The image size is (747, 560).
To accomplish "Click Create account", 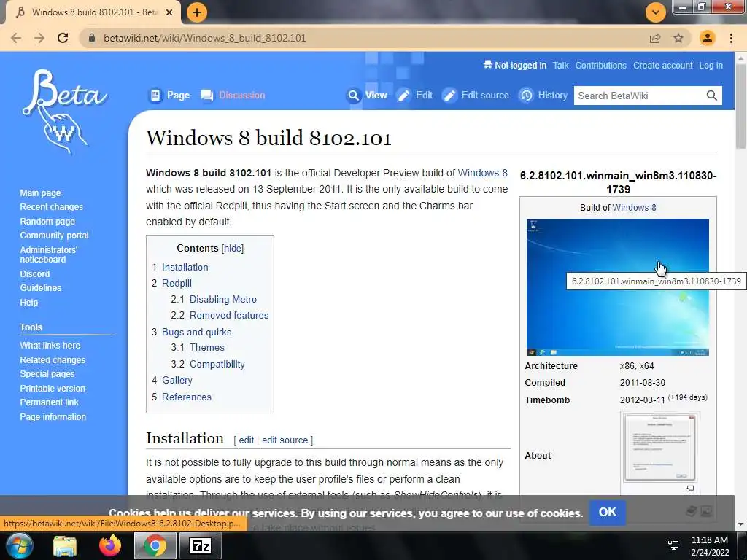I will point(662,66).
